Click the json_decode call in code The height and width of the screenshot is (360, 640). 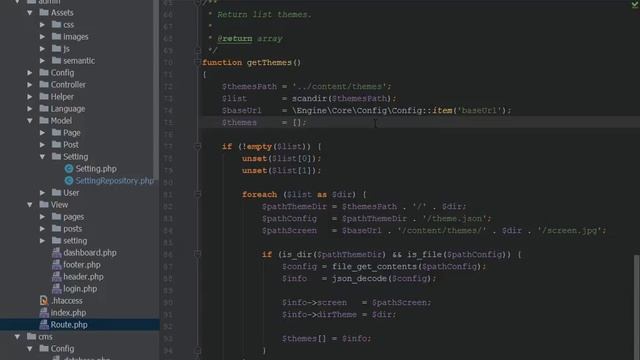(x=359, y=278)
